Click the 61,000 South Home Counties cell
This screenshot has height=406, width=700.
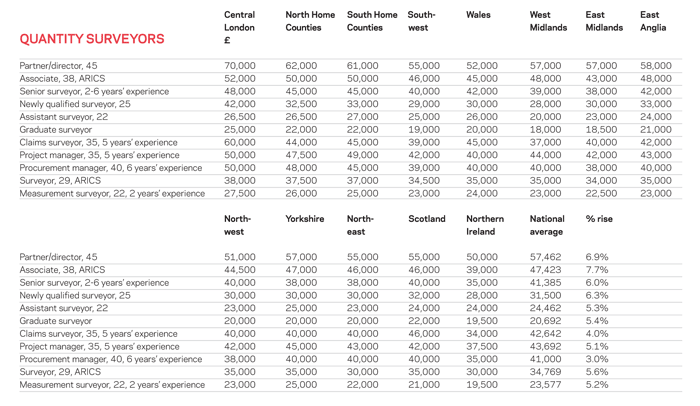[362, 65]
